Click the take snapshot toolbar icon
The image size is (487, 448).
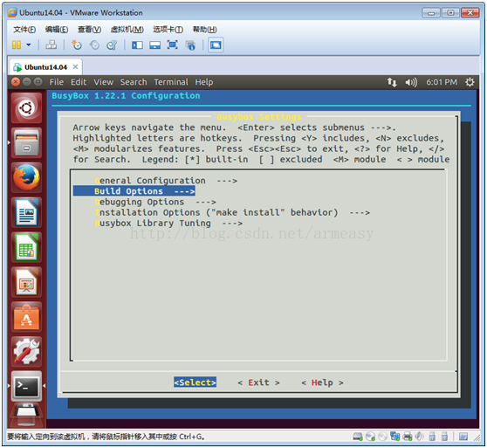77,45
